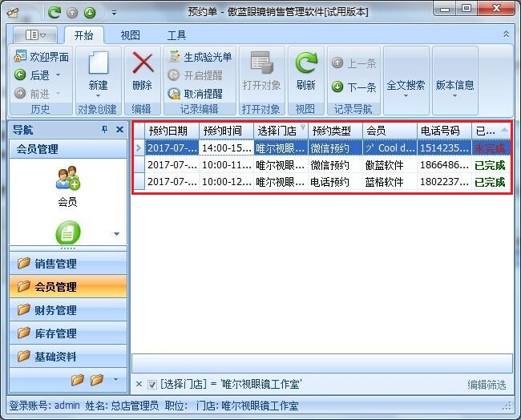
Task: Click the green down arrow in title bar
Action: tap(90, 13)
